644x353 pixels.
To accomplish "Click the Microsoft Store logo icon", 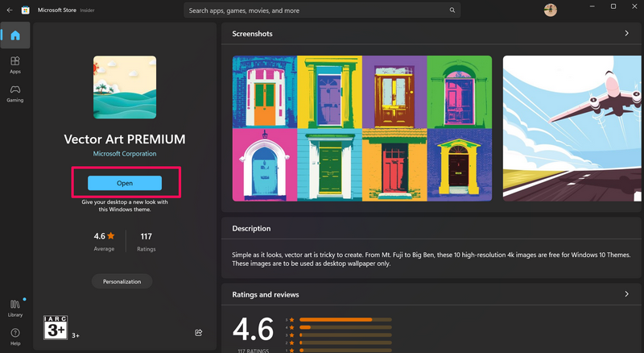I will [x=26, y=10].
